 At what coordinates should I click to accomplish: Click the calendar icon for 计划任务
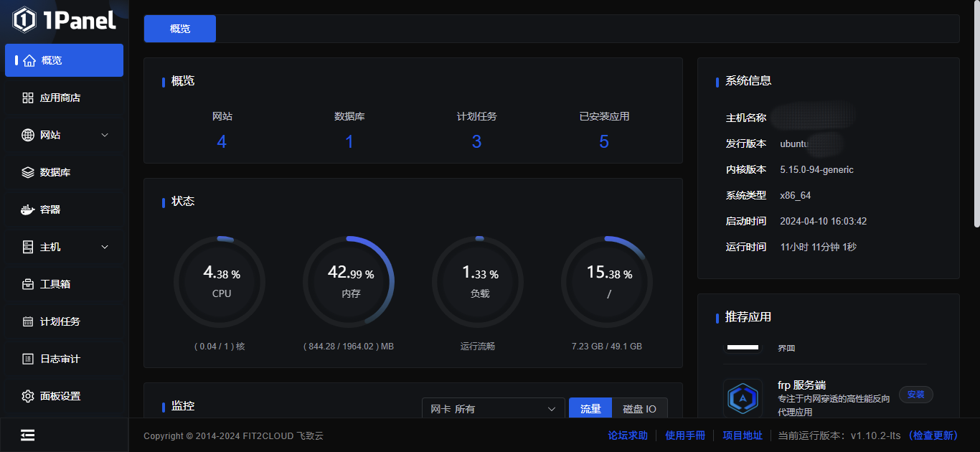pyautogui.click(x=28, y=321)
